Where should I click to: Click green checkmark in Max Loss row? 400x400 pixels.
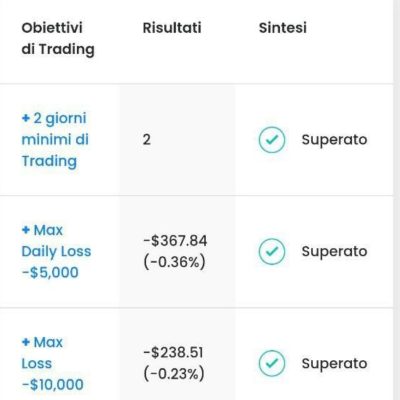(x=272, y=363)
